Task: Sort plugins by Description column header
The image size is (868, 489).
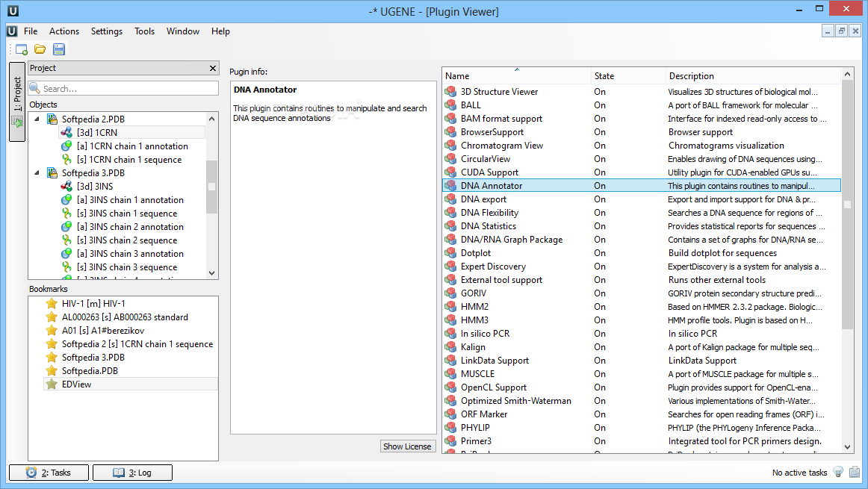Action: 753,76
